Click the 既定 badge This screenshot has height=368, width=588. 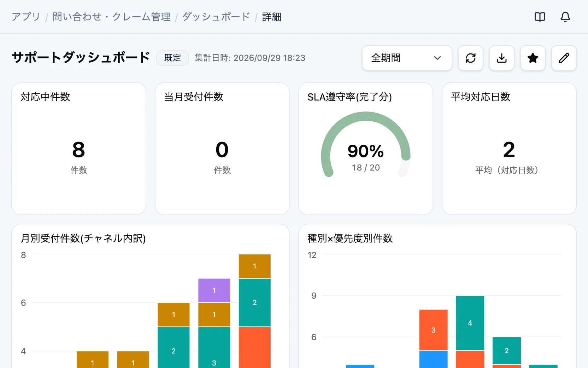point(172,58)
